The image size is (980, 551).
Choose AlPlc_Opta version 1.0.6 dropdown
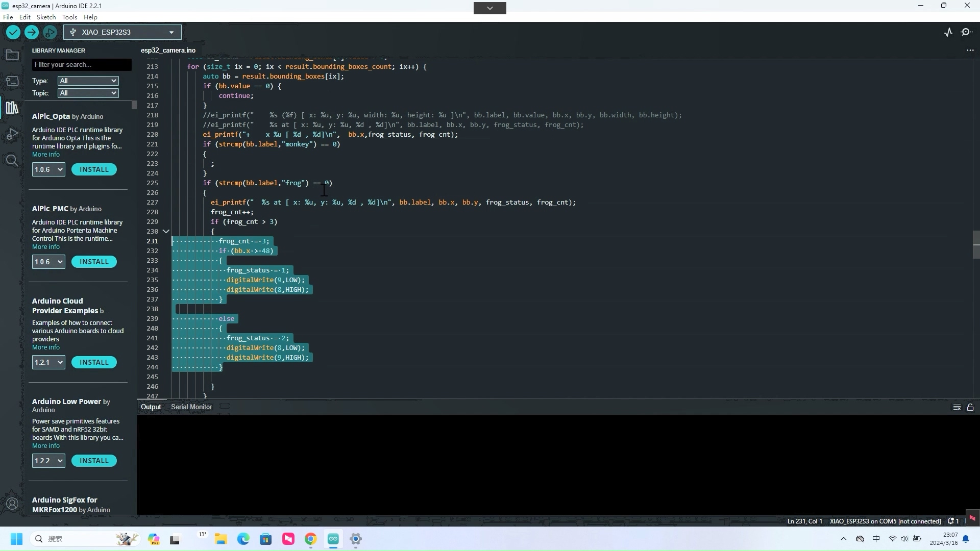[x=48, y=169]
